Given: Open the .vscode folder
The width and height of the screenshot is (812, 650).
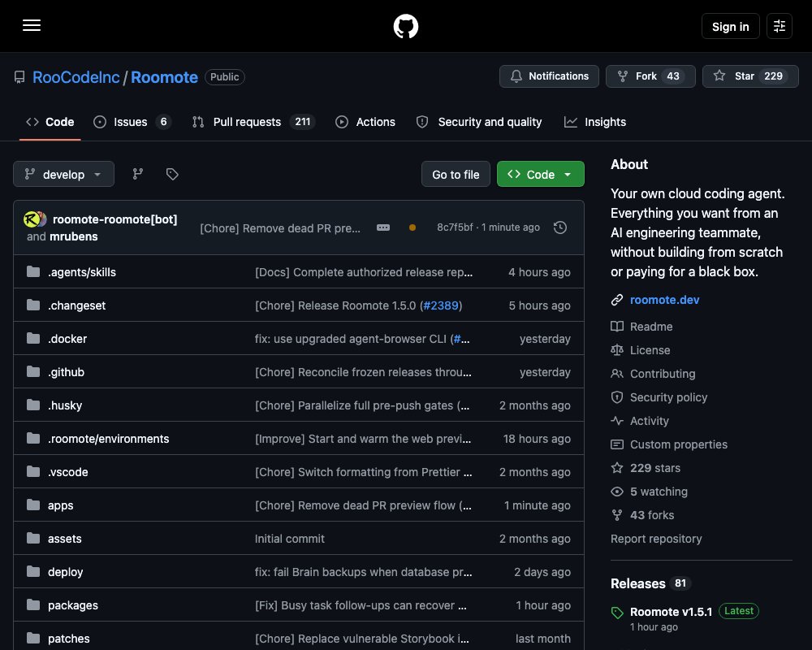Looking at the screenshot, I should [68, 472].
